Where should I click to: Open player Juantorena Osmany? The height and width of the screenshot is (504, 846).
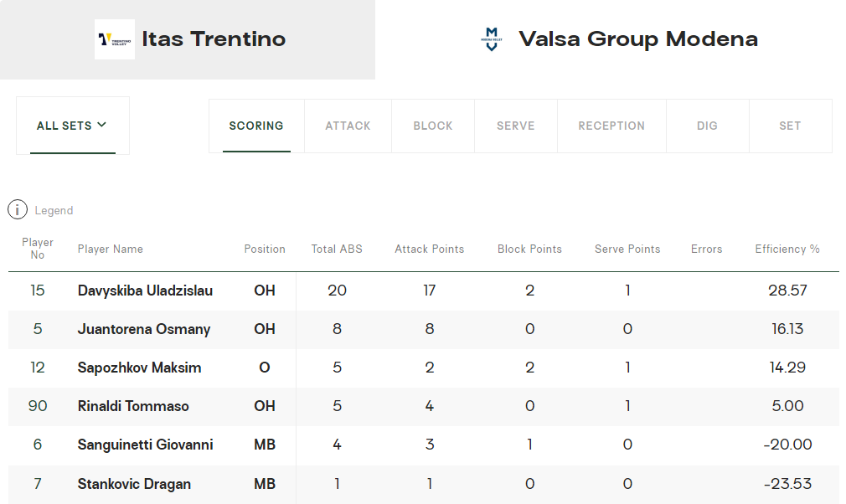[144, 329]
